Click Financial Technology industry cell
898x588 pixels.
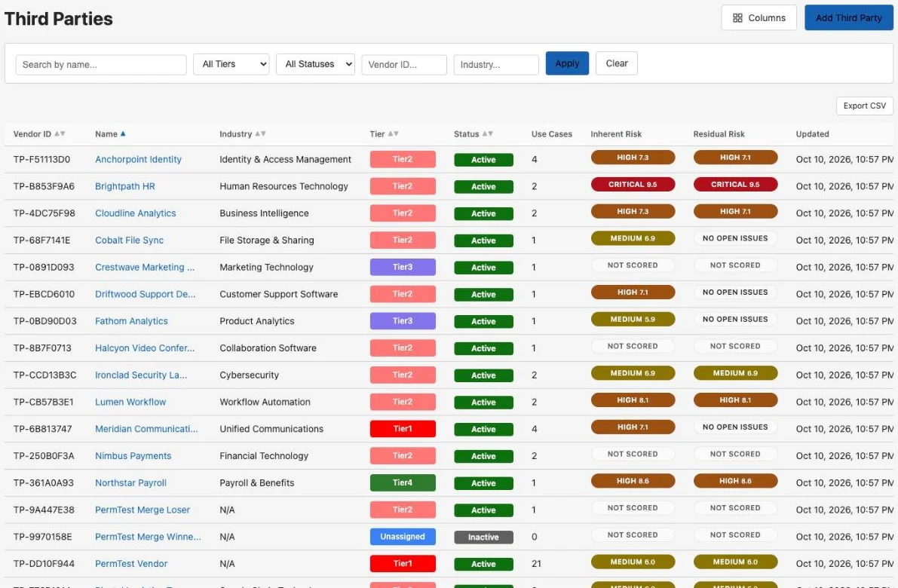coord(263,456)
